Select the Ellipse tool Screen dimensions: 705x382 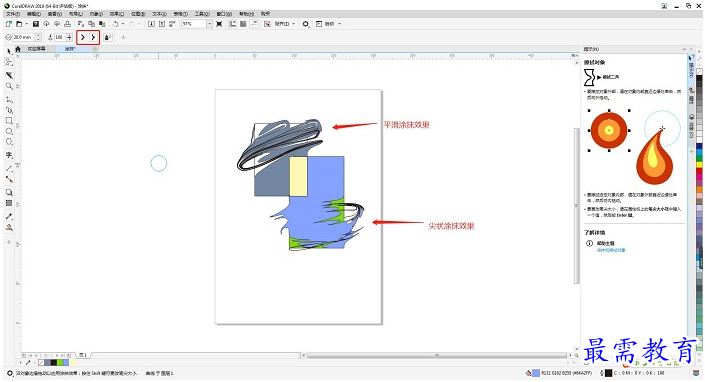pos(9,131)
